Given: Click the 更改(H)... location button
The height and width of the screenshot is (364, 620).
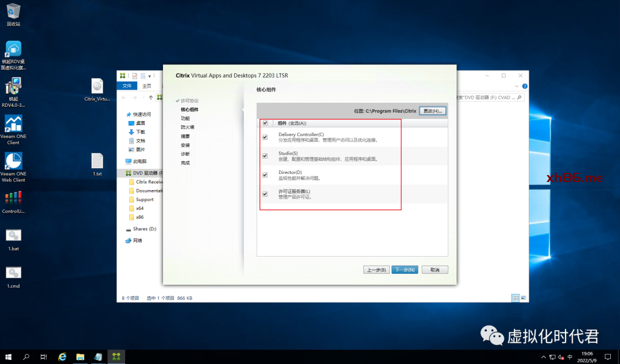Looking at the screenshot, I should click(x=433, y=111).
